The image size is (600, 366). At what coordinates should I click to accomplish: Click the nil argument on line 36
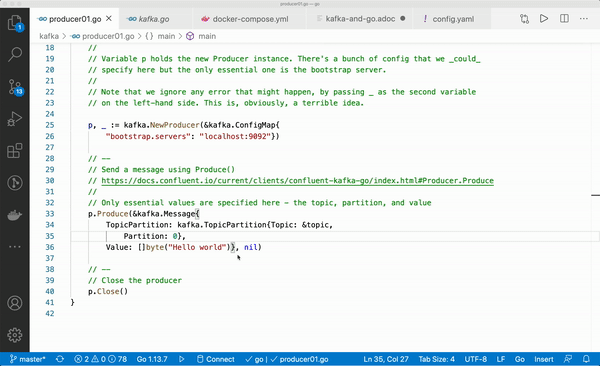click(251, 247)
